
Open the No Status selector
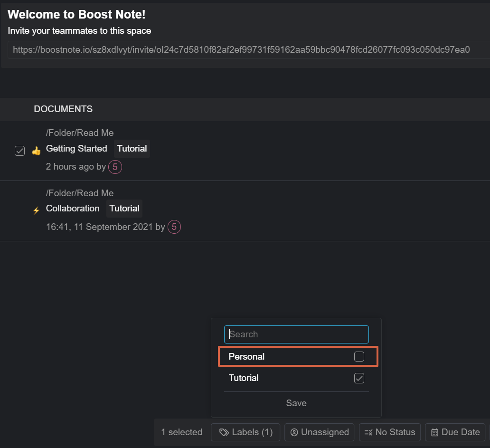coord(390,432)
